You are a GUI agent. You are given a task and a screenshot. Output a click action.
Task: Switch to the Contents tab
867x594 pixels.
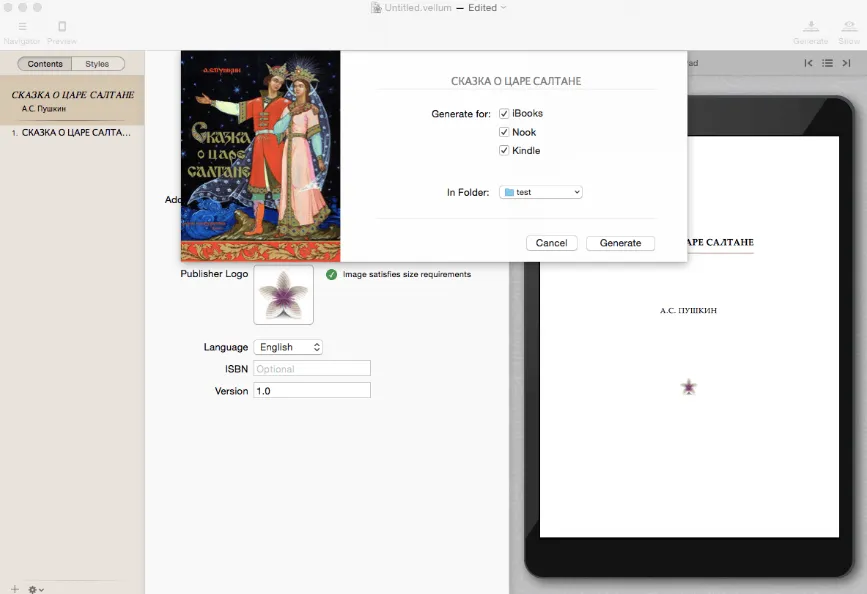45,64
